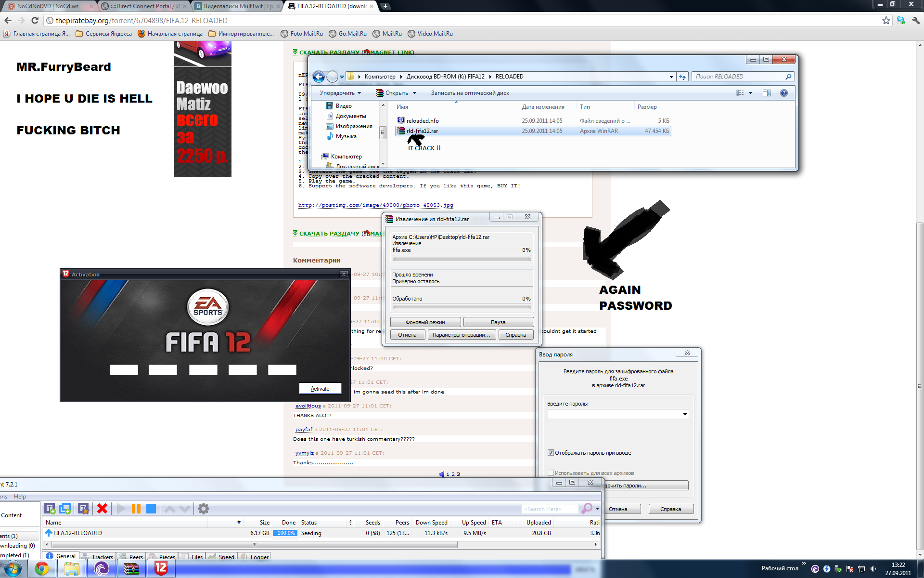This screenshot has height=578, width=924.
Task: Expand the breadcrumb arrow after 'Компьютер'
Action: [x=401, y=77]
